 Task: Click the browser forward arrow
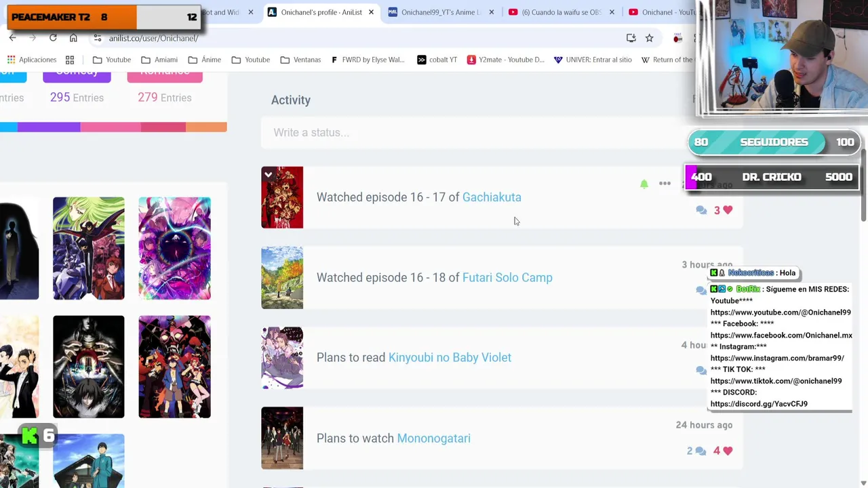(x=33, y=38)
